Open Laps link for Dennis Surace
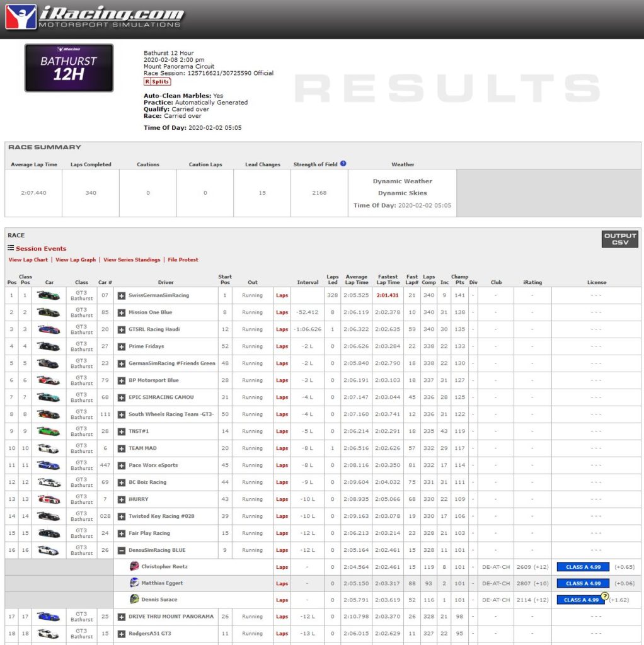The image size is (644, 645). tap(282, 600)
